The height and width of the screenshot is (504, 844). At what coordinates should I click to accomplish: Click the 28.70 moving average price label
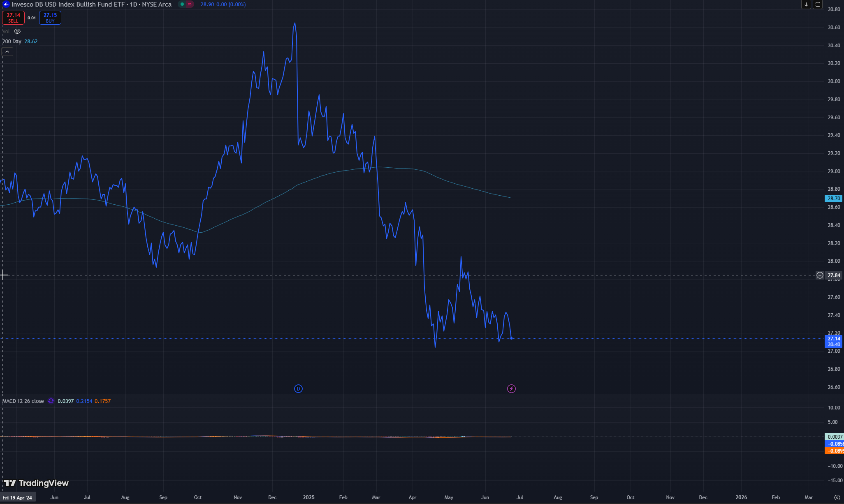[834, 198]
